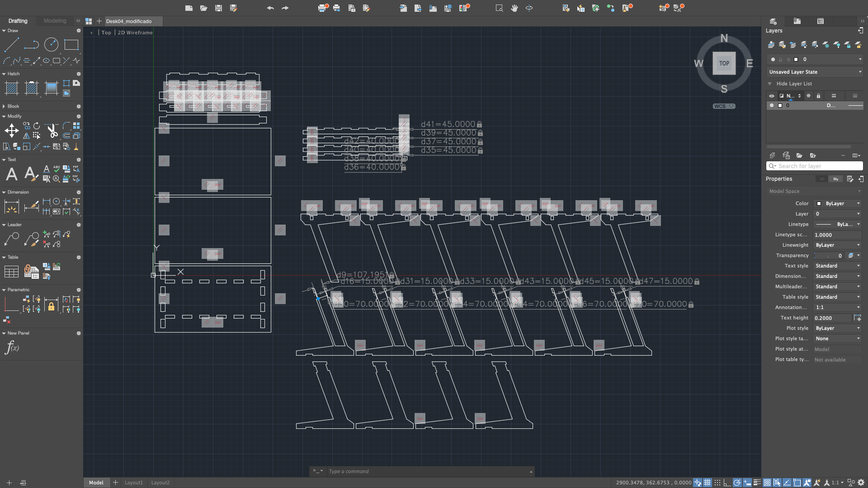The image size is (868, 488).
Task: Collapse the Draw panel section
Action: 4,31
